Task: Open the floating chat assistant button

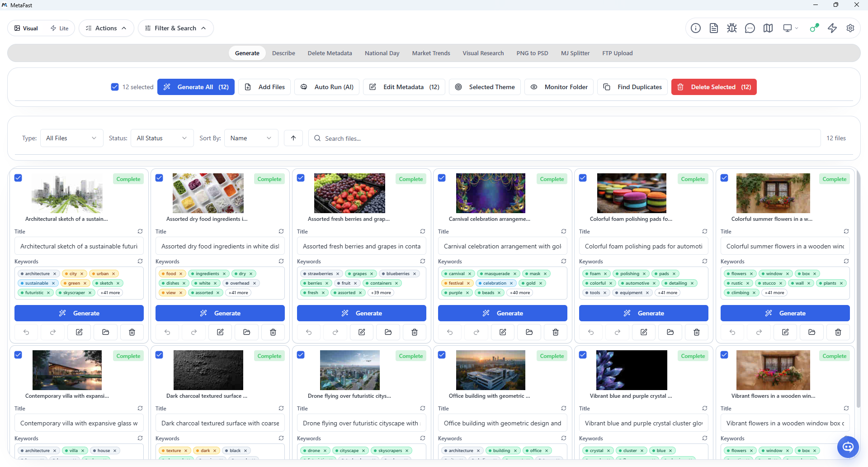Action: (848, 447)
